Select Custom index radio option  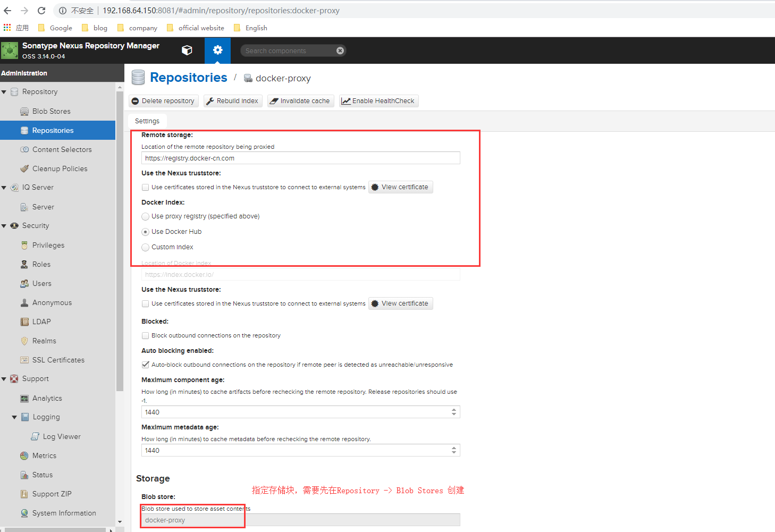(x=145, y=247)
